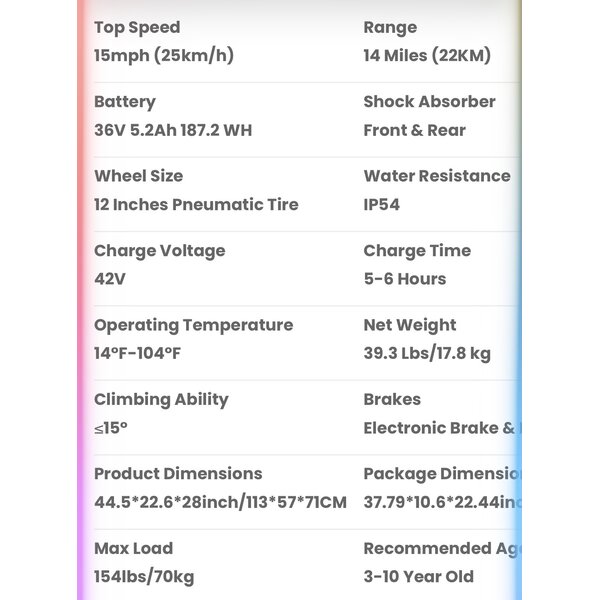The width and height of the screenshot is (600, 600).
Task: Select the 15mph (25km/h) value
Action: (x=164, y=56)
